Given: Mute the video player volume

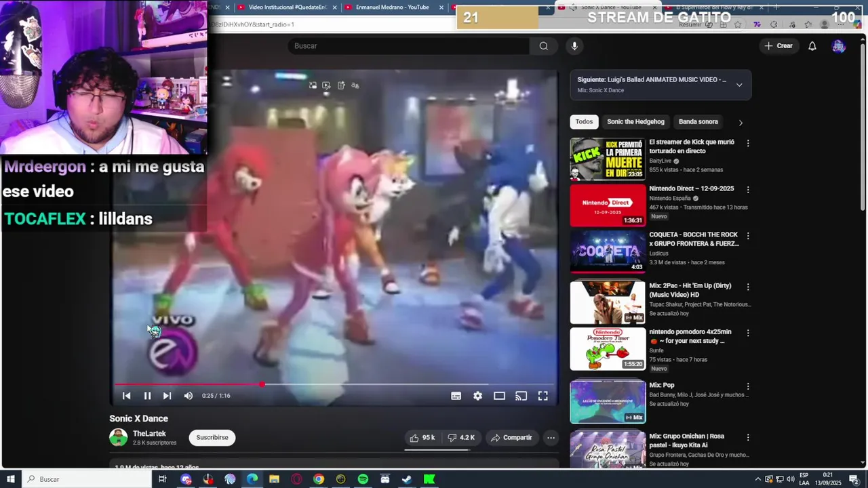Looking at the screenshot, I should 189,396.
